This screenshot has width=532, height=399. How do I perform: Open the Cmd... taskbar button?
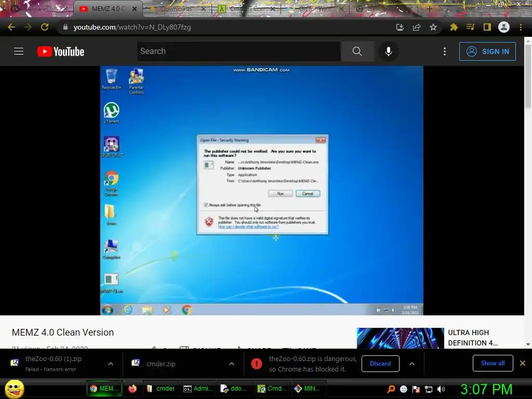tap(271, 389)
